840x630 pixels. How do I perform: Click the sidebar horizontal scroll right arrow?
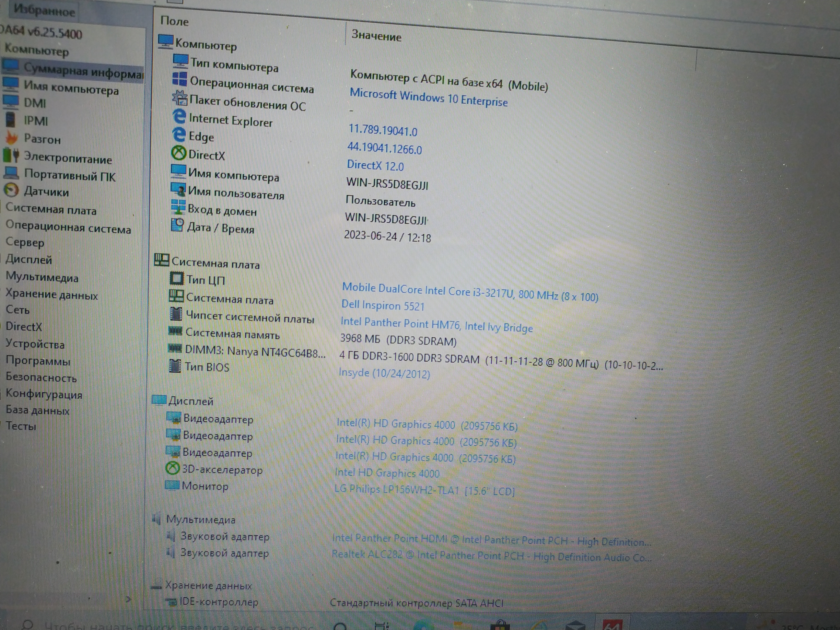coord(128,599)
